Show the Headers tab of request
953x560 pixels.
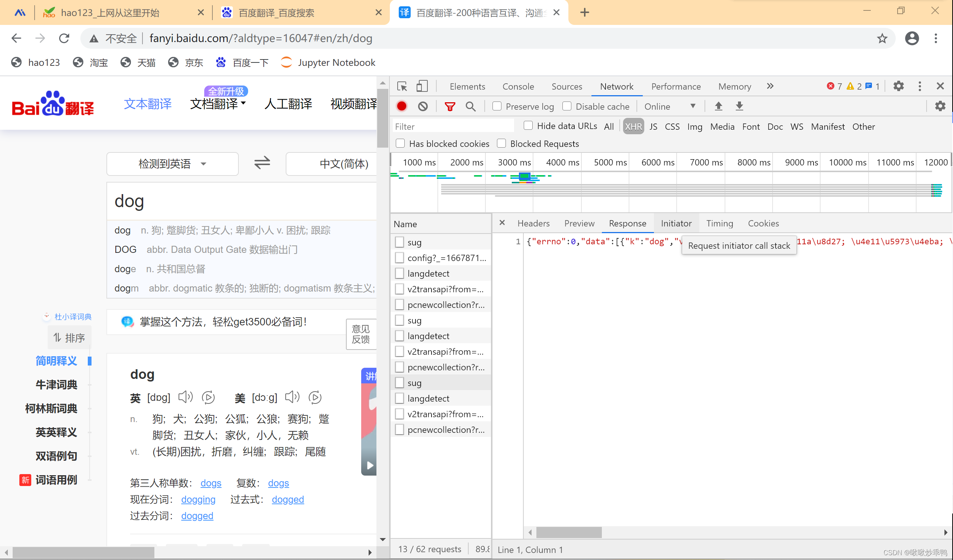coord(533,223)
